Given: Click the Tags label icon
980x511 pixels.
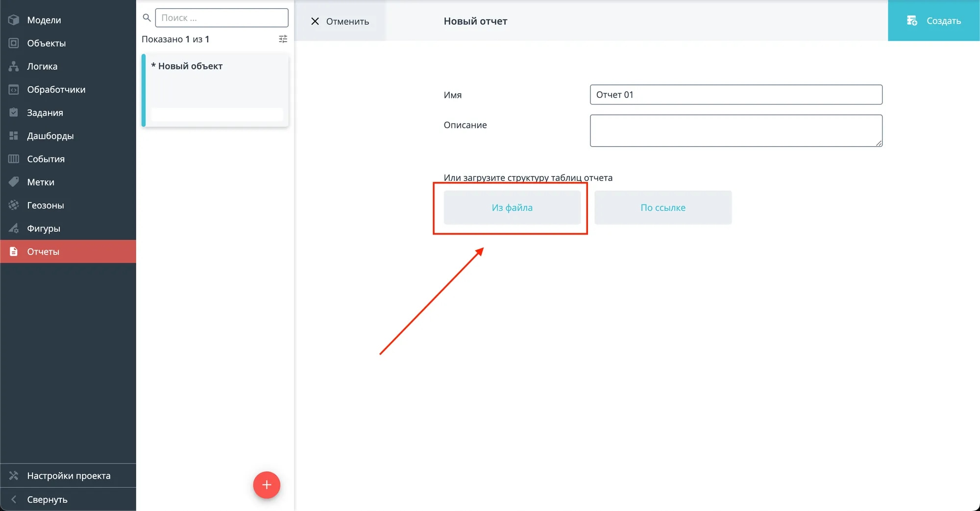Looking at the screenshot, I should click(x=14, y=182).
